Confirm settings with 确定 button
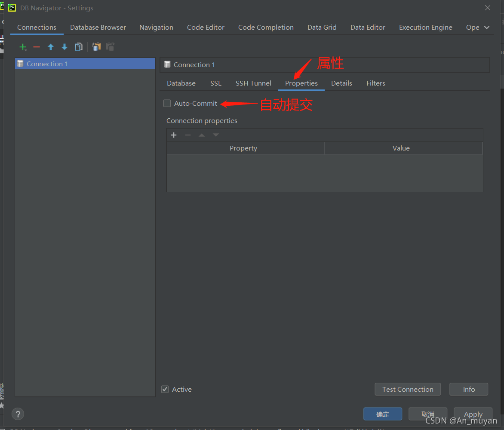The image size is (504, 430). tap(382, 414)
